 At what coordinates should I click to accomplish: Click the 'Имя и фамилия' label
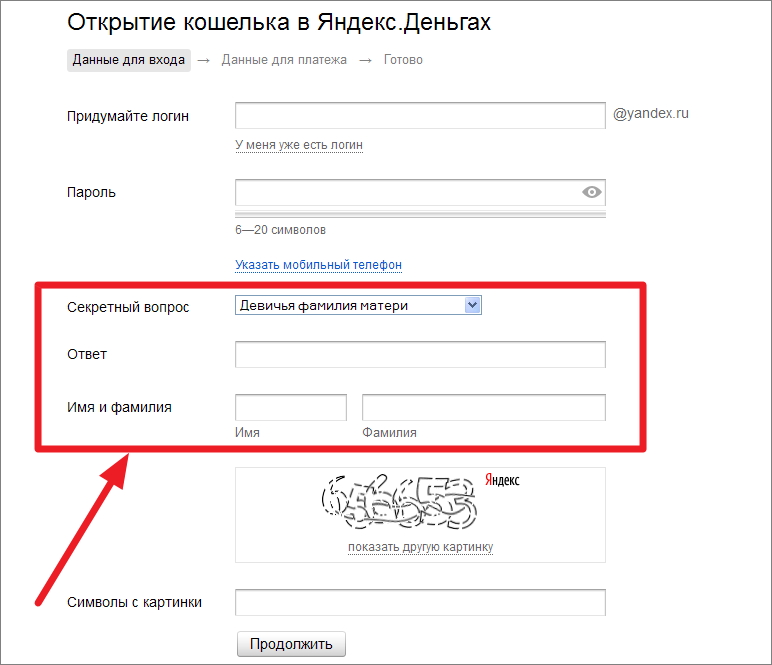[119, 408]
